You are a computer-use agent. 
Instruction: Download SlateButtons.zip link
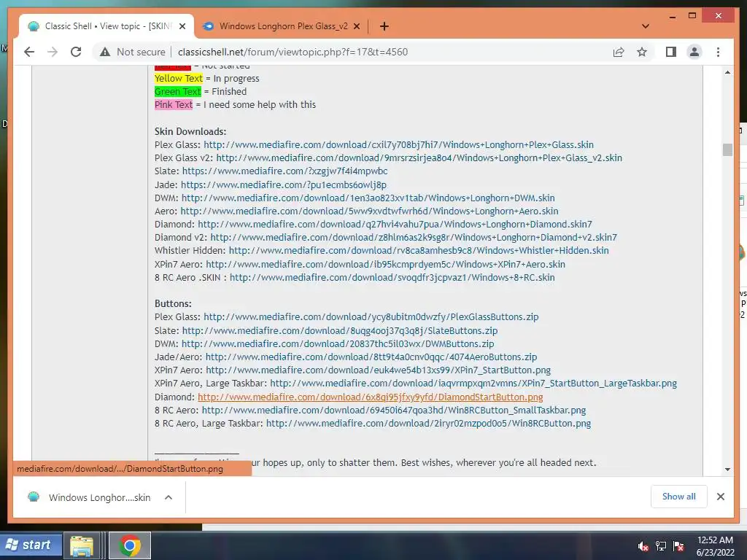pos(340,330)
